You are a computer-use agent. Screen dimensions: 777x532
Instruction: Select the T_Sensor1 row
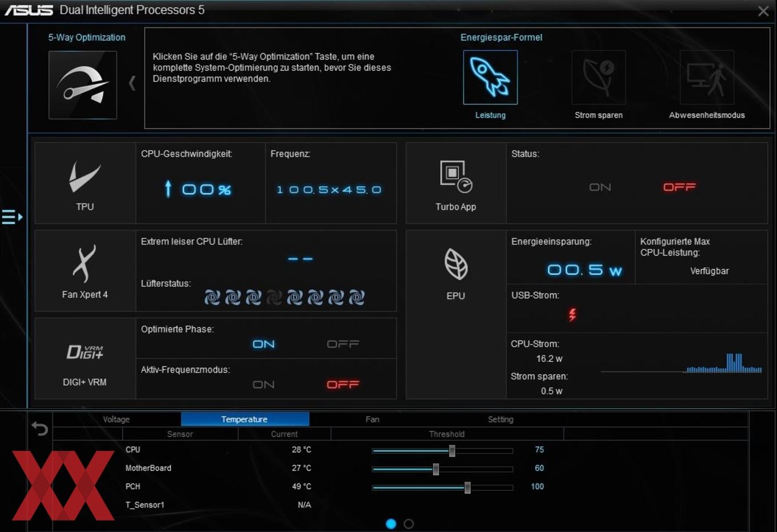coord(145,505)
